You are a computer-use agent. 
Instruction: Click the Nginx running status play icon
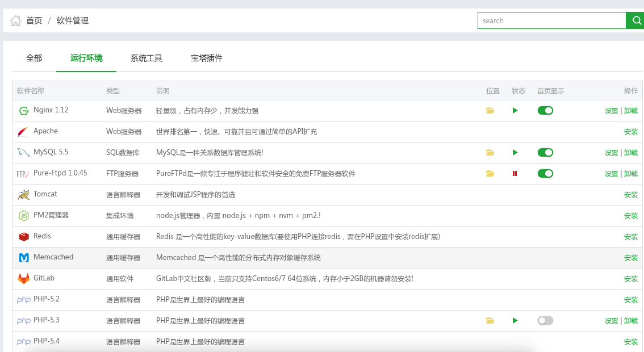point(515,111)
